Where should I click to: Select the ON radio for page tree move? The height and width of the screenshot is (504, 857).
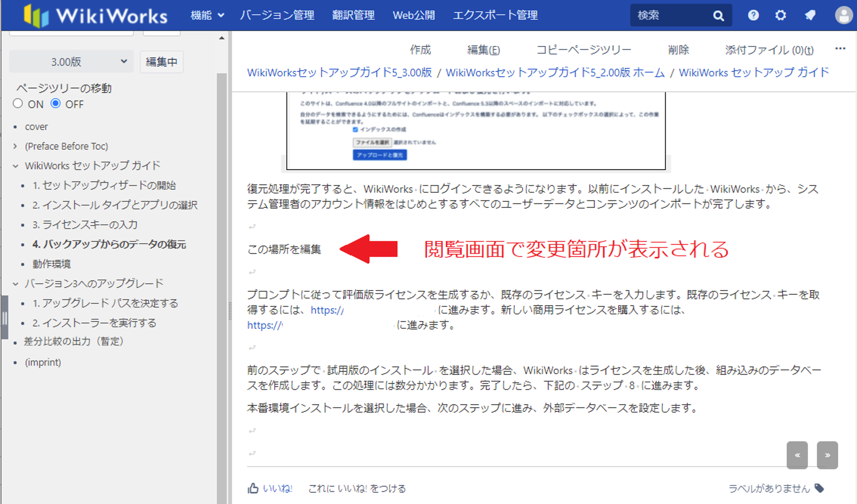tap(18, 103)
